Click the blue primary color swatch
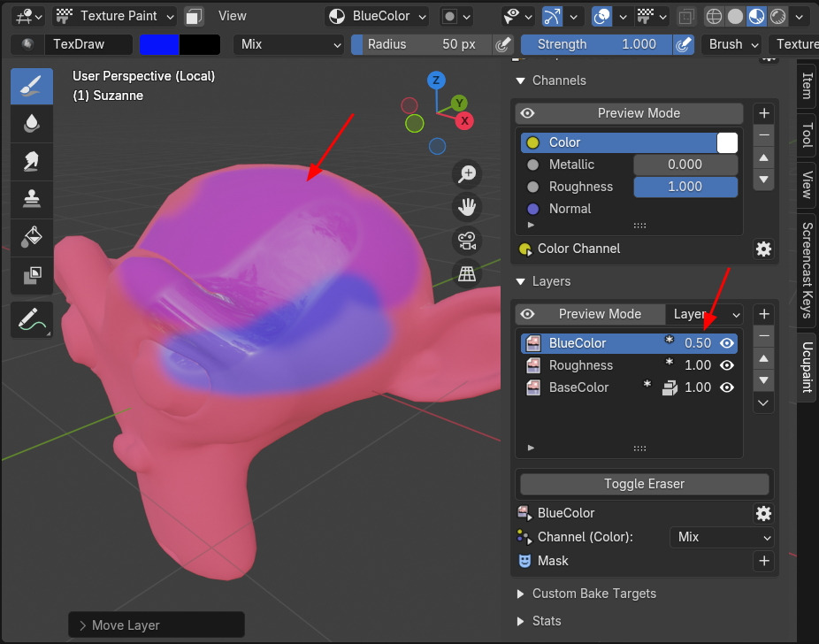 pos(159,44)
